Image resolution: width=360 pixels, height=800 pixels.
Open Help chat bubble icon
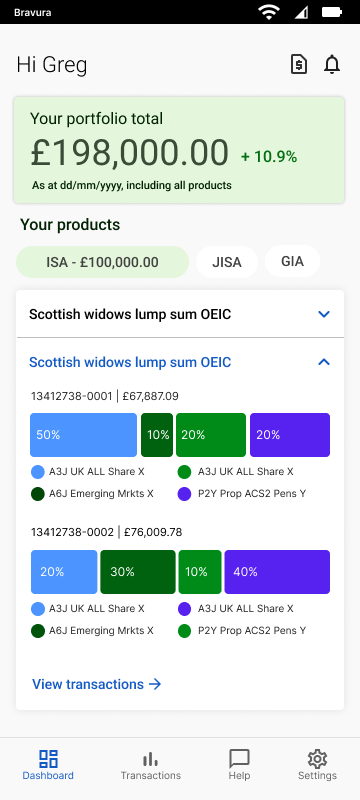click(x=239, y=759)
